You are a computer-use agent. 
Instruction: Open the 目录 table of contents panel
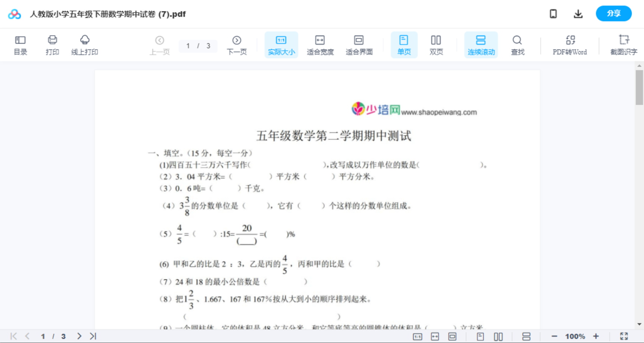click(20, 45)
